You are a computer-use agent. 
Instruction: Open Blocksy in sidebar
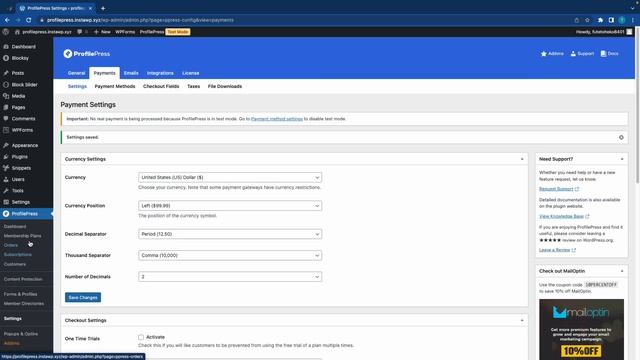click(x=20, y=58)
